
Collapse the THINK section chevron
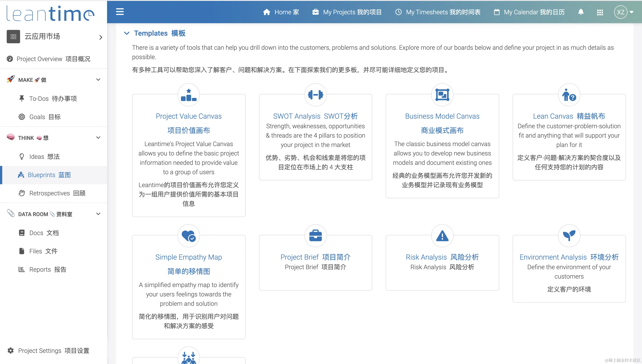(98, 138)
